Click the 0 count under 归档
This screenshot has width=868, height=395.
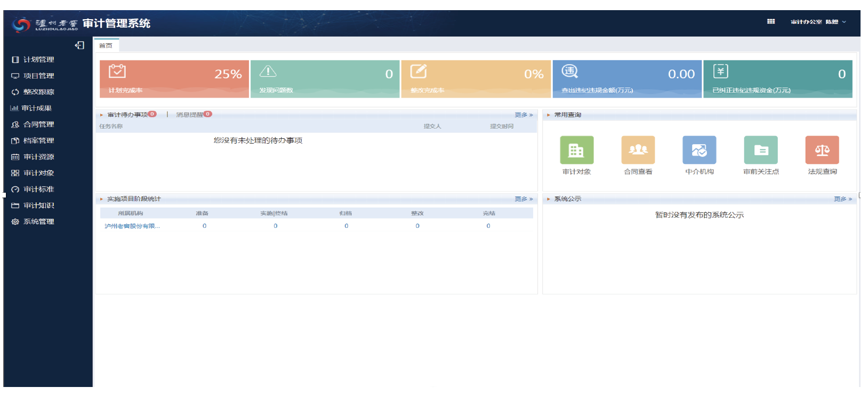(x=347, y=226)
